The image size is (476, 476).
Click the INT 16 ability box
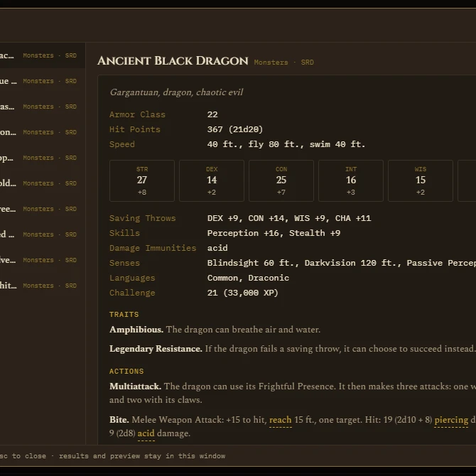351,180
